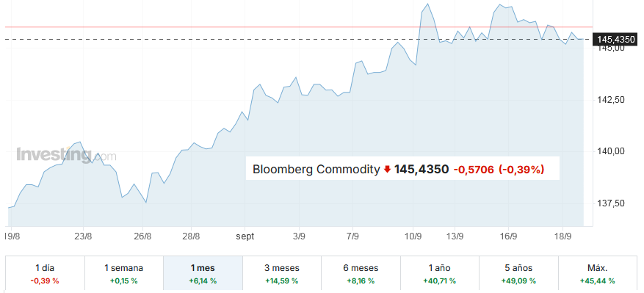Viewport: 644px width, 293px height.
Task: Open the 1 año range tab
Action: 439,274
